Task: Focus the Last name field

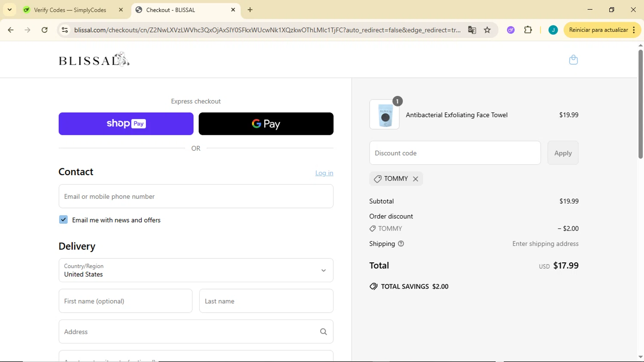Action: pyautogui.click(x=266, y=301)
